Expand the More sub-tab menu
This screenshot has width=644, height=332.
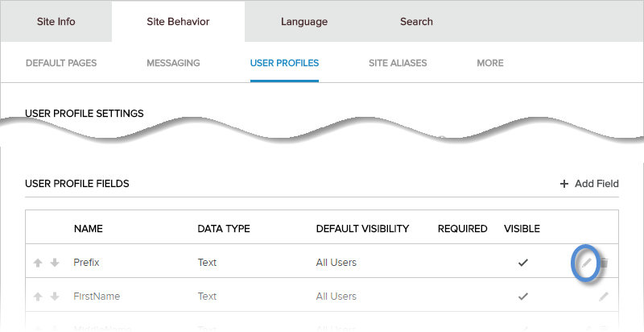click(490, 63)
